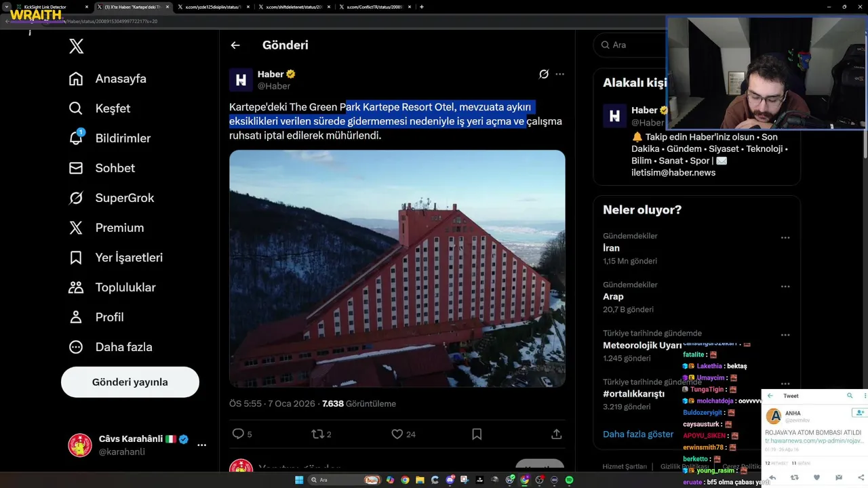
Task: Repost the Haber post
Action: pos(321,434)
